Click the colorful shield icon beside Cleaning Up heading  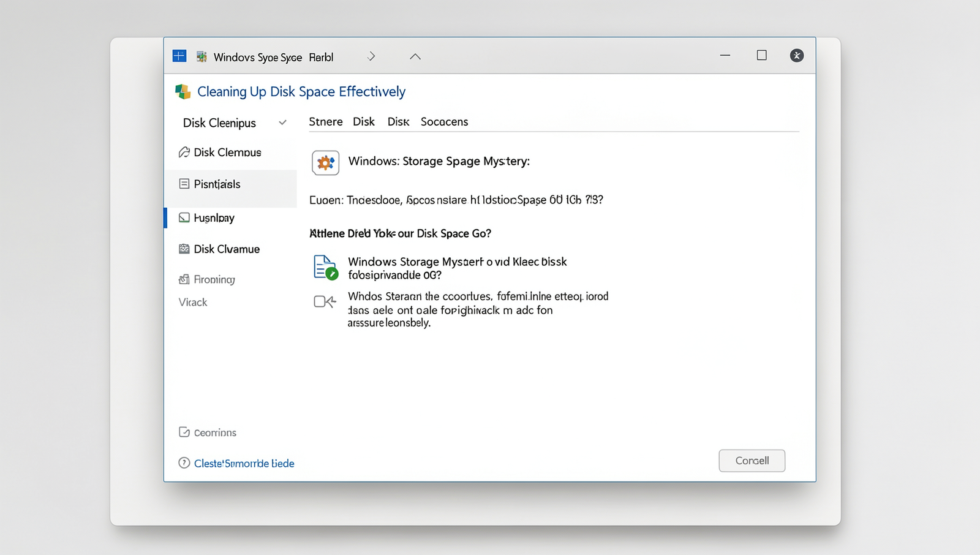click(x=183, y=92)
